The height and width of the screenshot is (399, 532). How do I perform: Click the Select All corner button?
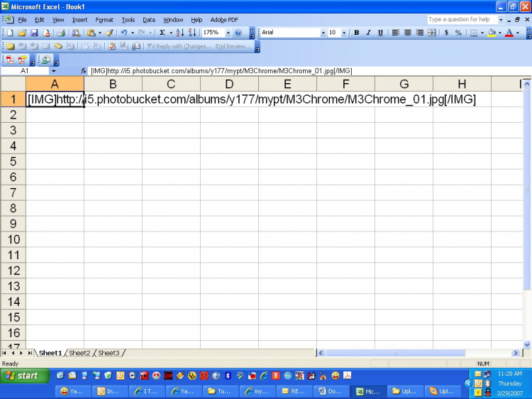pyautogui.click(x=13, y=84)
